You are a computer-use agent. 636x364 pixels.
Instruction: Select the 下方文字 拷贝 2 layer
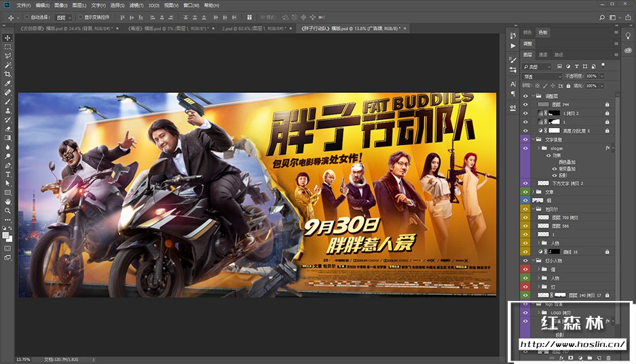[x=569, y=184]
